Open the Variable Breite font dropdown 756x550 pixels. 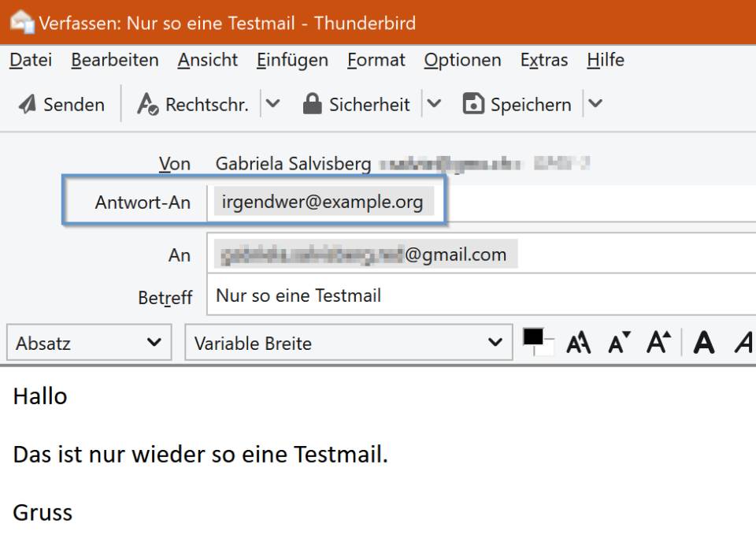349,343
